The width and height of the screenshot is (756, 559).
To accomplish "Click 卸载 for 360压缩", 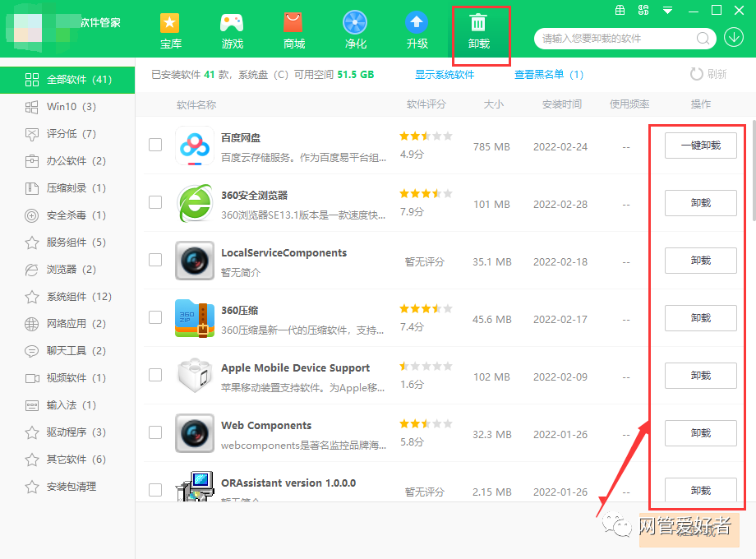I will (x=701, y=318).
